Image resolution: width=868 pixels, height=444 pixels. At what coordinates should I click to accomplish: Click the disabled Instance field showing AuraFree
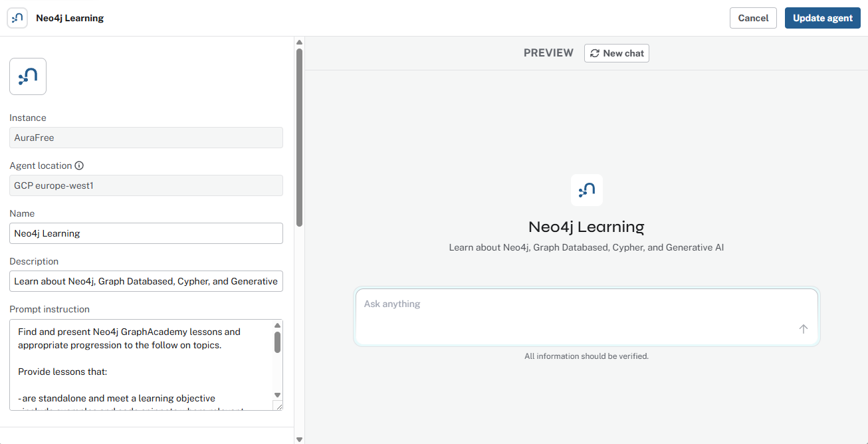click(x=146, y=138)
